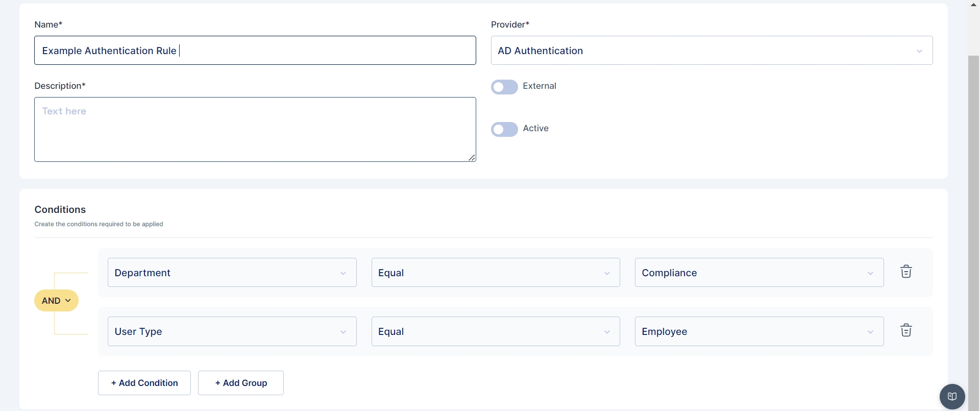
Task: Expand the Department field dropdown
Action: 232,273
